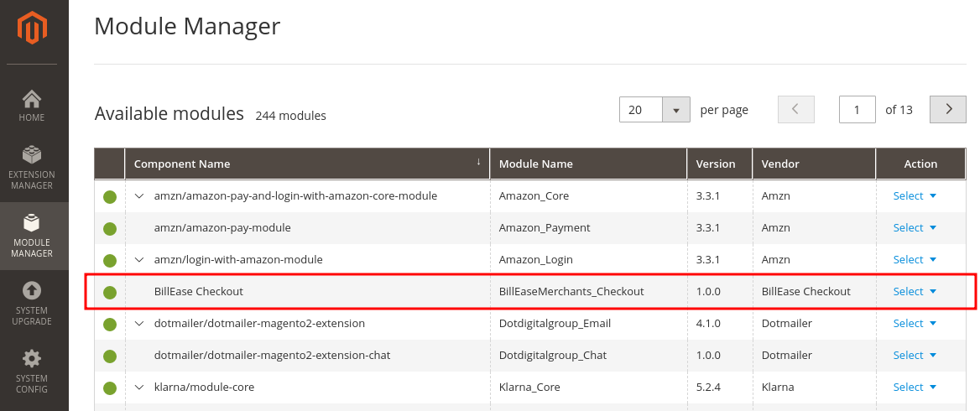This screenshot has width=980, height=411.
Task: Expand amzn/amazon-pay-and-login-with-amazon-core-module row
Action: point(139,195)
